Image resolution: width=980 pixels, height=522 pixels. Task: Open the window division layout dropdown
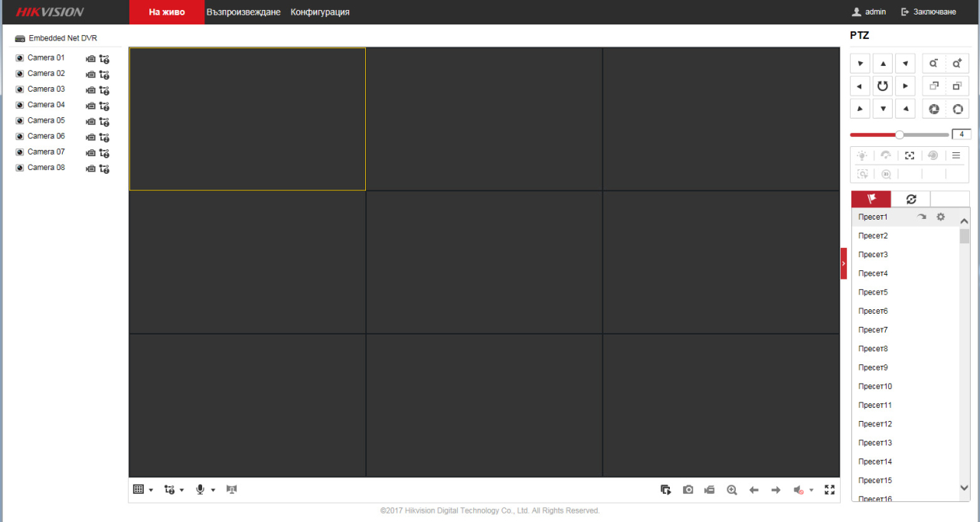142,490
